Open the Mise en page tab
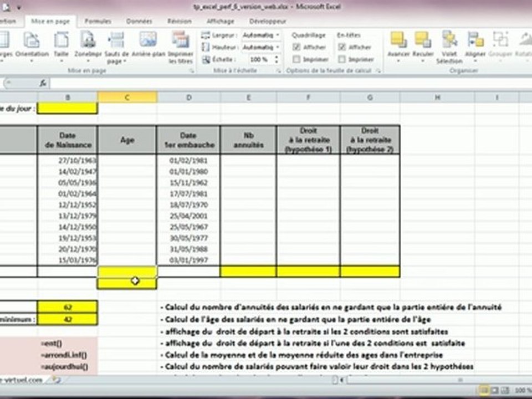The width and height of the screenshot is (532, 399). pyautogui.click(x=50, y=21)
